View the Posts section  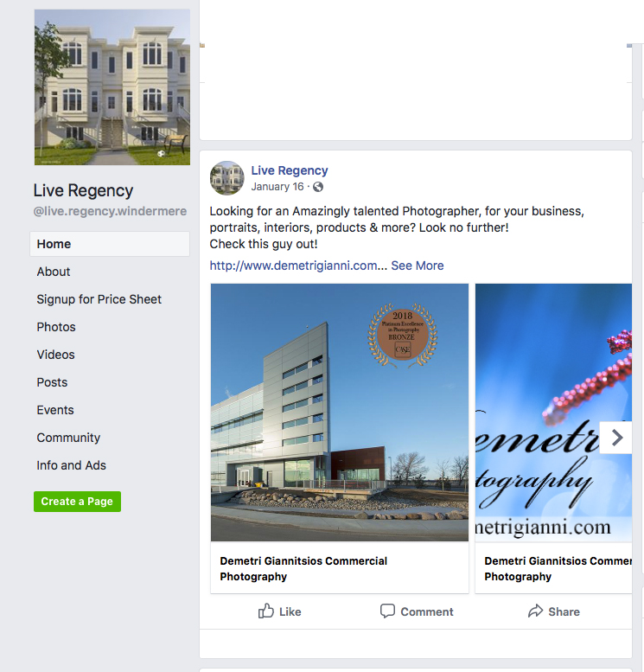[52, 382]
